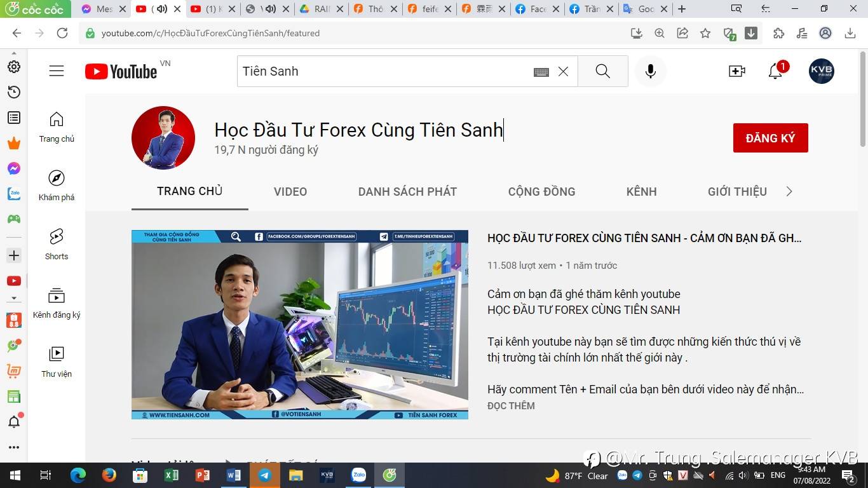Switch to the CỘNG ĐỒNG tab
This screenshot has width=868, height=488.
pos(541,192)
